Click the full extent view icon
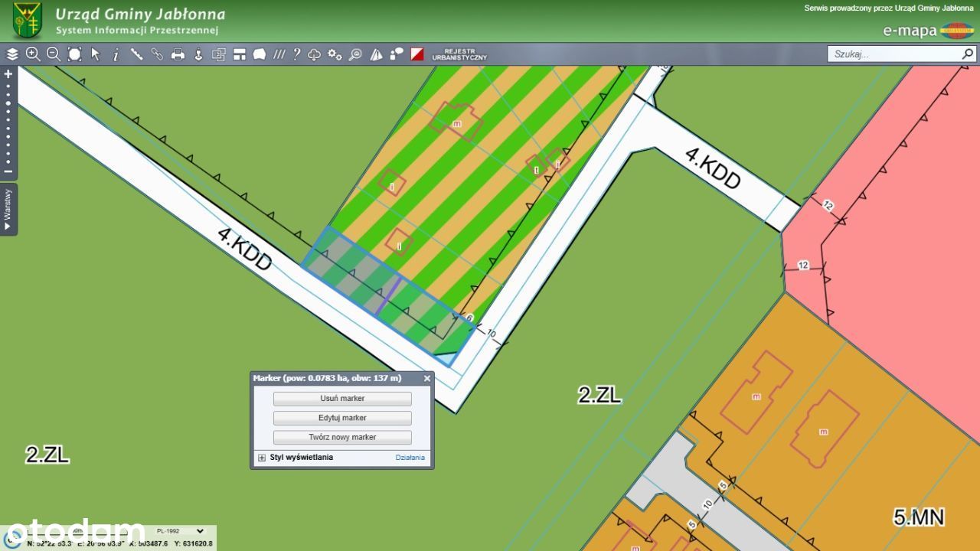 point(74,54)
